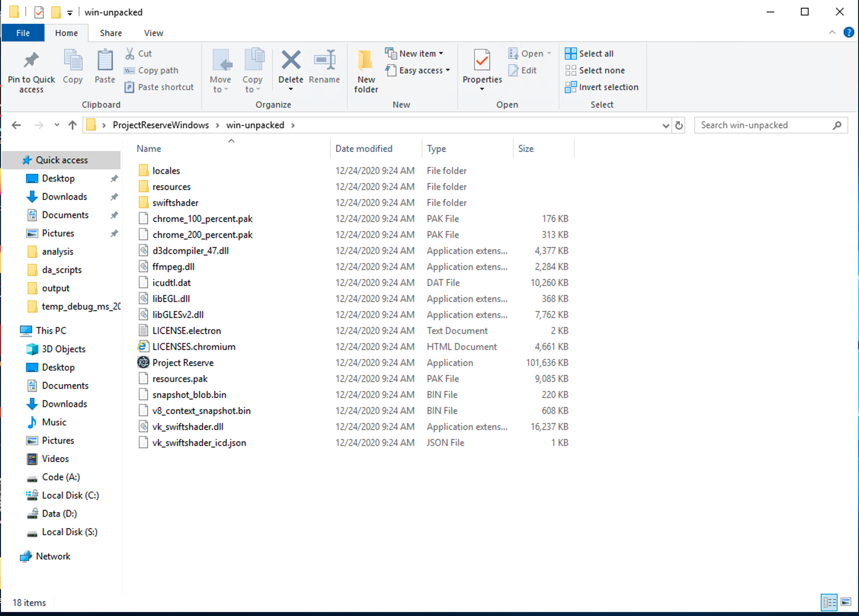
Task: Expand the Easy access dropdown
Action: click(420, 71)
